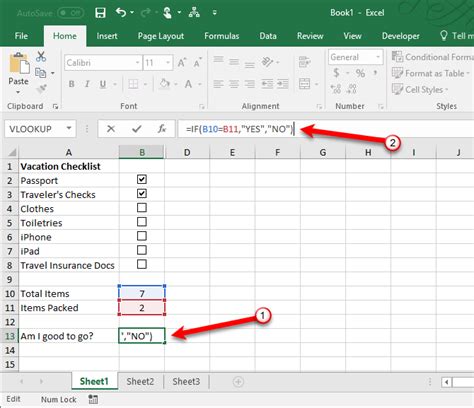The width and height of the screenshot is (474, 408).
Task: Check the Clothes checkbox
Action: 142,208
